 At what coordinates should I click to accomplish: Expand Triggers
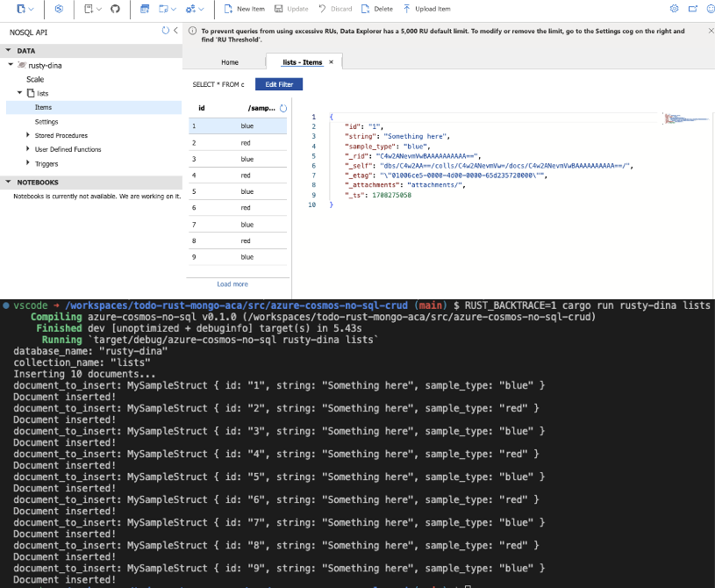click(x=28, y=163)
